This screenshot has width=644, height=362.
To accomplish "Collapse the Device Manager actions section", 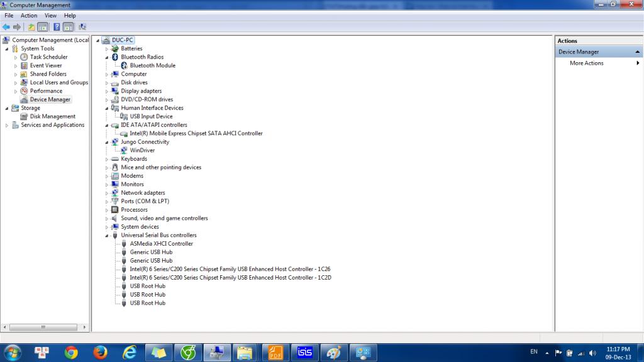I will (x=638, y=52).
